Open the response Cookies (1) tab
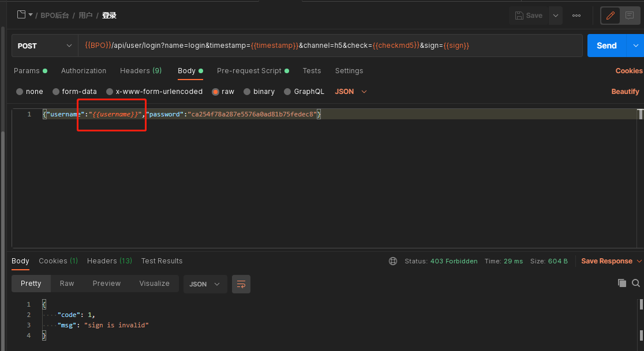This screenshot has height=351, width=644. (58, 261)
